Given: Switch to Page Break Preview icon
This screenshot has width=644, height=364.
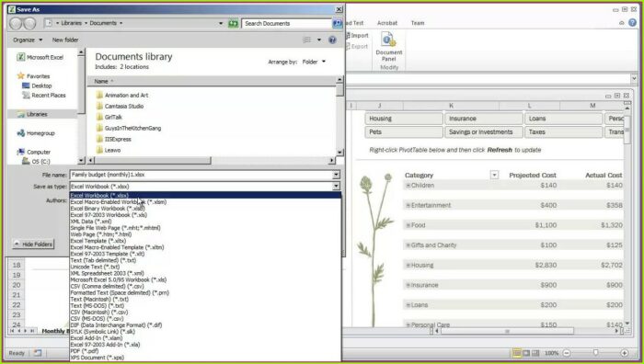Looking at the screenshot, I should [x=535, y=353].
